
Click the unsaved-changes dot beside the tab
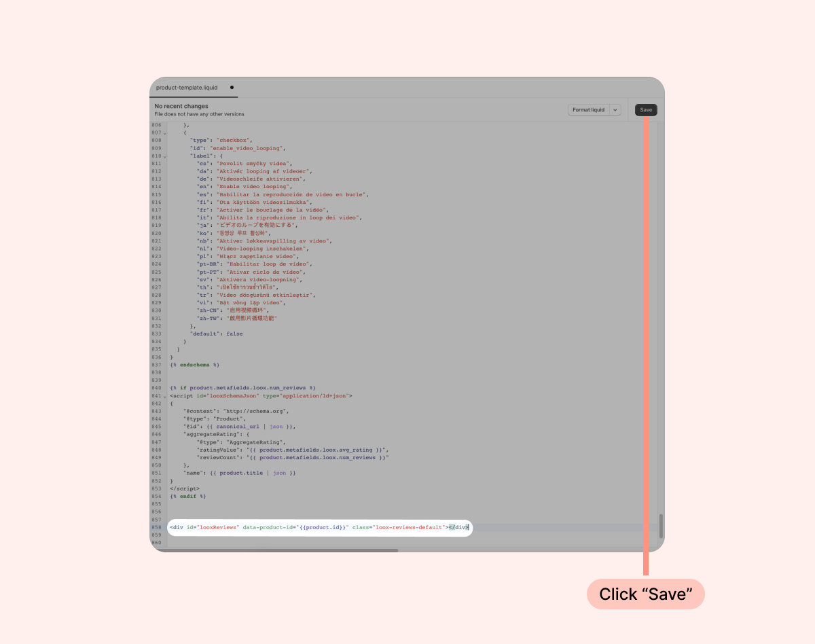pyautogui.click(x=232, y=88)
